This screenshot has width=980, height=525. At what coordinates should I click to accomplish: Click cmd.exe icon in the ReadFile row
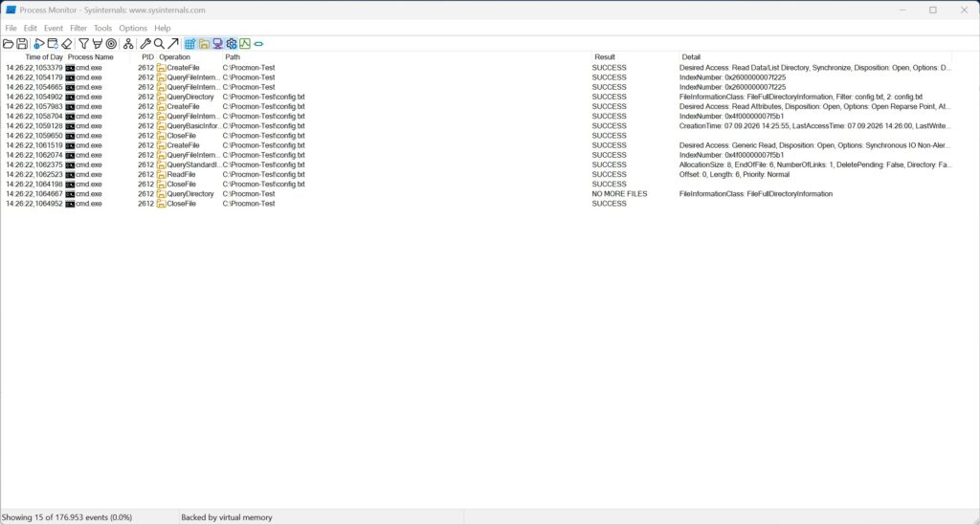[70, 175]
